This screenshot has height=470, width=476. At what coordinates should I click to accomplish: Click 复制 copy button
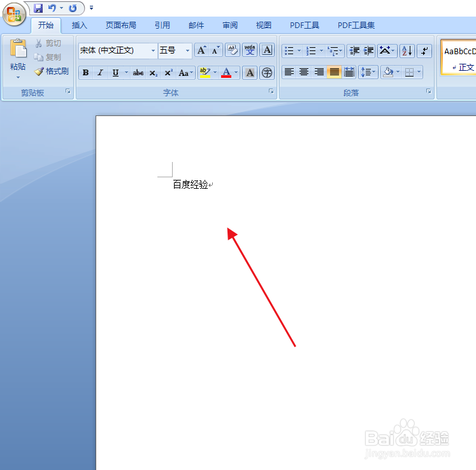(x=48, y=57)
